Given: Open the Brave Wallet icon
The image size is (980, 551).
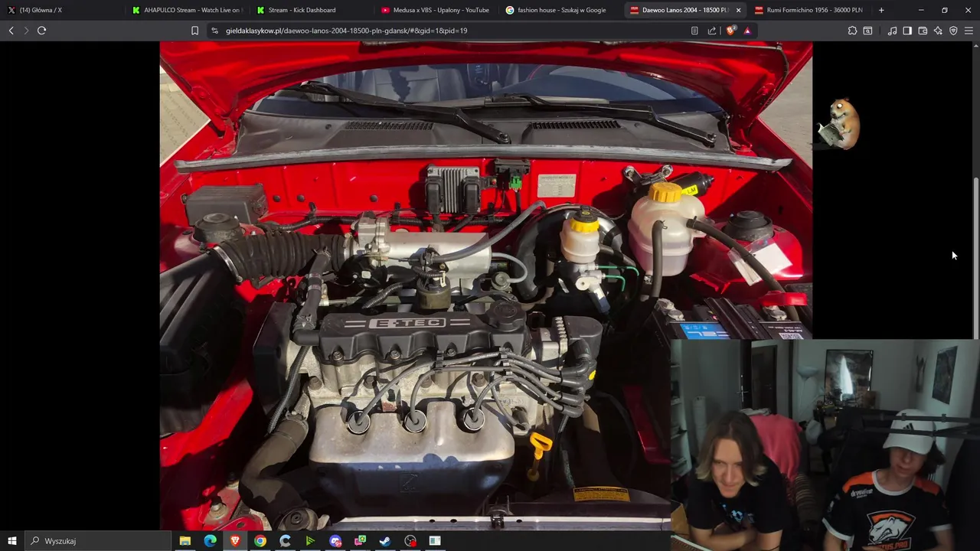Looking at the screenshot, I should tap(923, 31).
